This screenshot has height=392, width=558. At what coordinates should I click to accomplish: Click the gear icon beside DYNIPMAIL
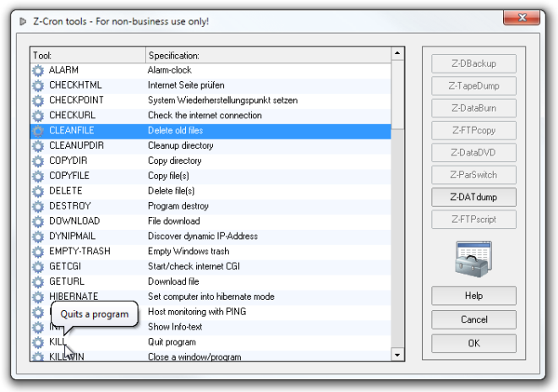tap(38, 237)
